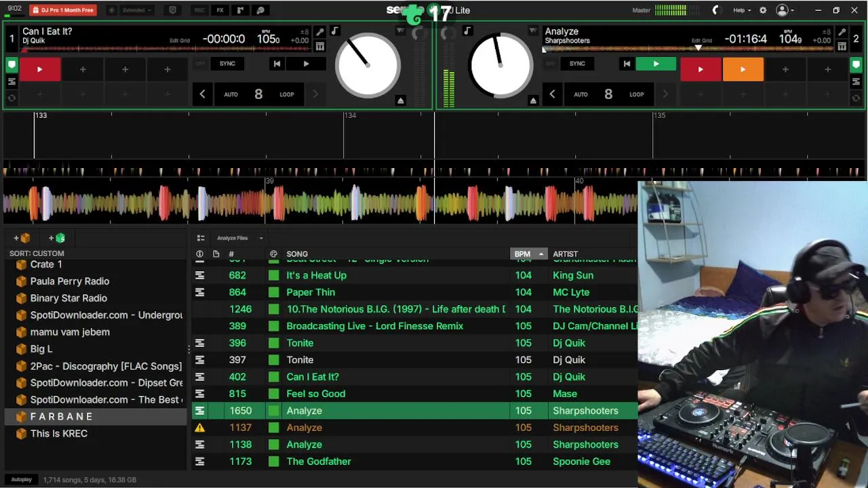Open the This Is KREC crate

coord(59,434)
